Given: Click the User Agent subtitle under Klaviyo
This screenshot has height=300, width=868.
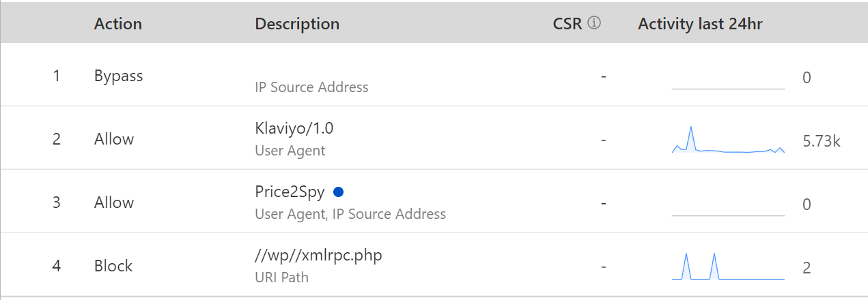Looking at the screenshot, I should point(290,151).
